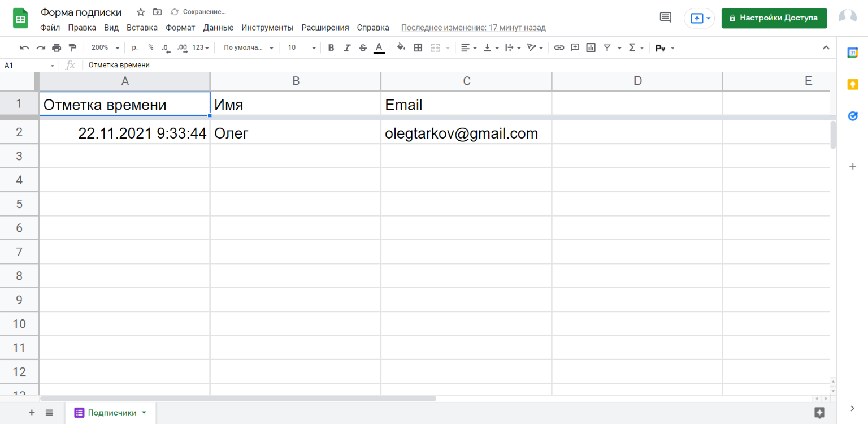This screenshot has width=868, height=424.
Task: Click the Настройки Доступа button
Action: (774, 18)
